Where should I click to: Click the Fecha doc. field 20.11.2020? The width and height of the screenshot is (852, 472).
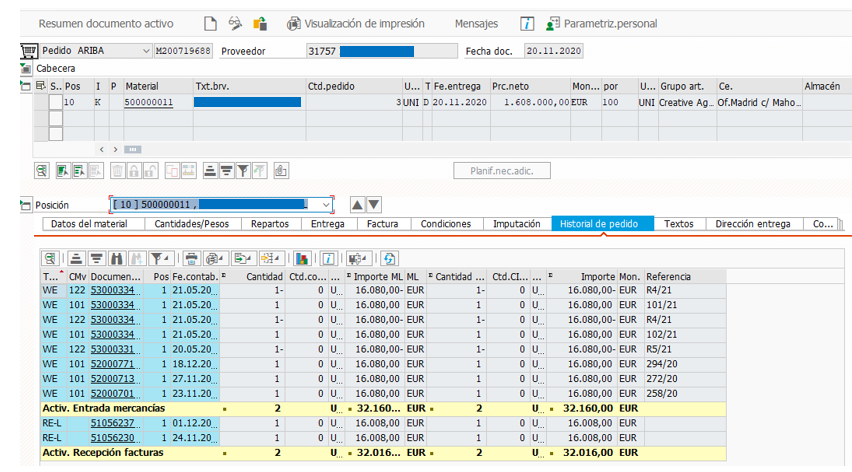coord(554,51)
